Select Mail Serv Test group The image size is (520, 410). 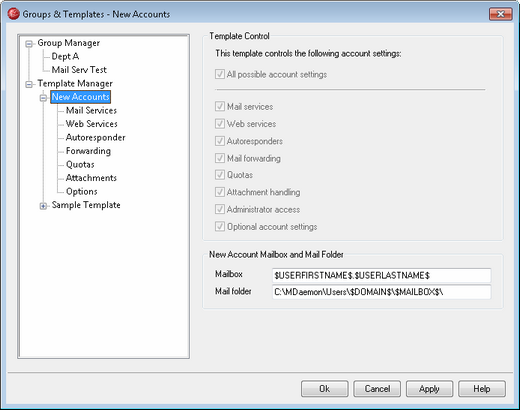79,70
